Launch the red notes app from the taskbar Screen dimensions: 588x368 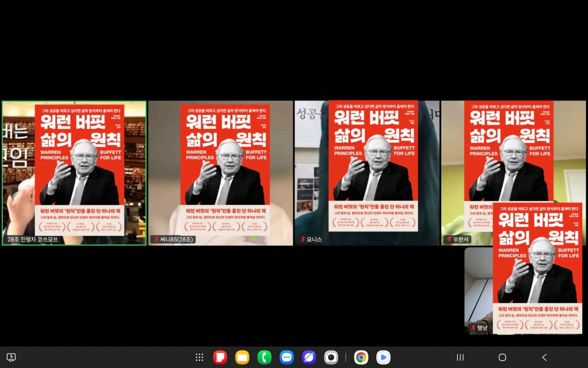pyautogui.click(x=220, y=358)
